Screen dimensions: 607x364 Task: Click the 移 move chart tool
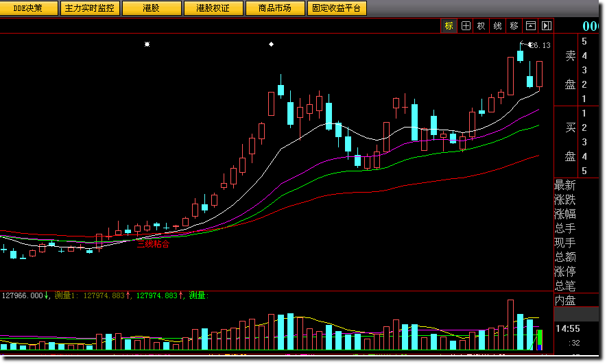(x=514, y=26)
